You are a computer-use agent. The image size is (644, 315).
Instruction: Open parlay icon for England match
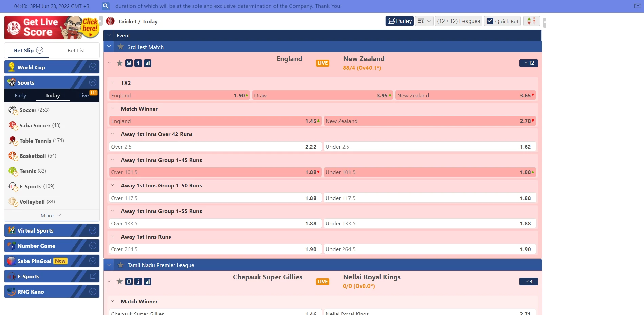tap(129, 63)
